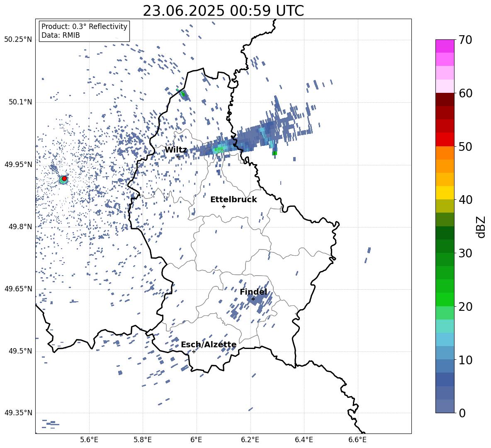Viewport: 491px width, 448px height.
Task: Click the 10 tick on the colorbar
Action: (x=465, y=360)
